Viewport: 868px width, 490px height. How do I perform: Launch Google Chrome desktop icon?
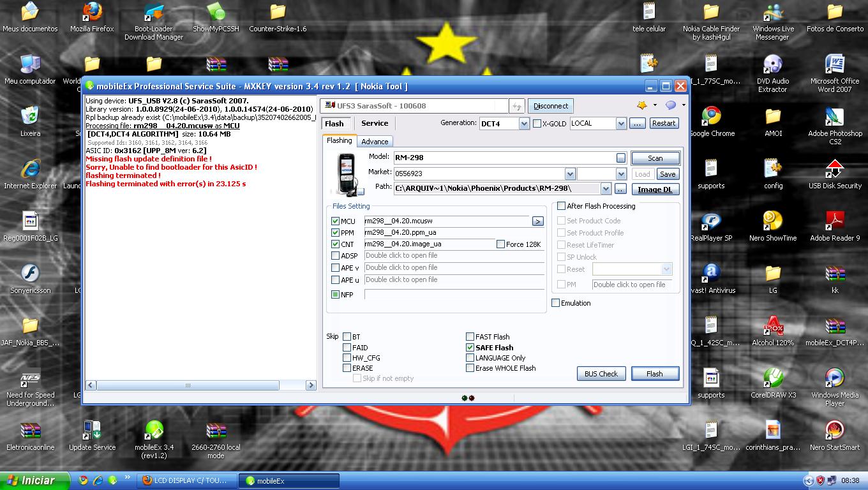click(711, 116)
